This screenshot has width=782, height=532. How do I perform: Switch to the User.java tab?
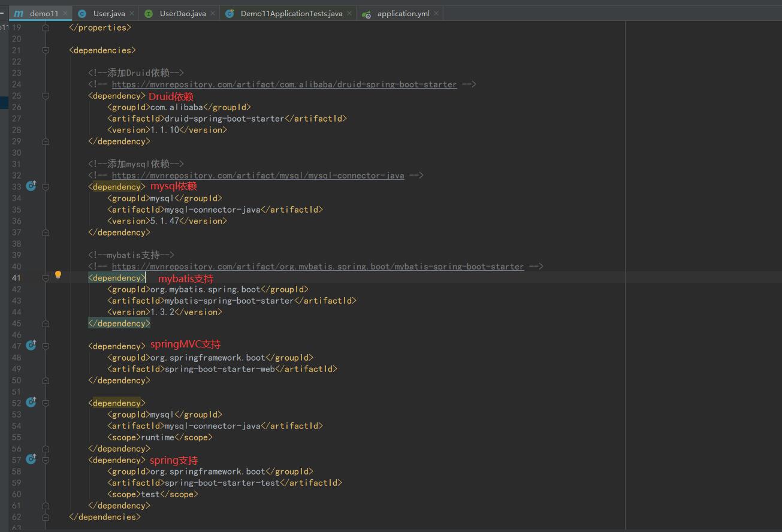108,13
